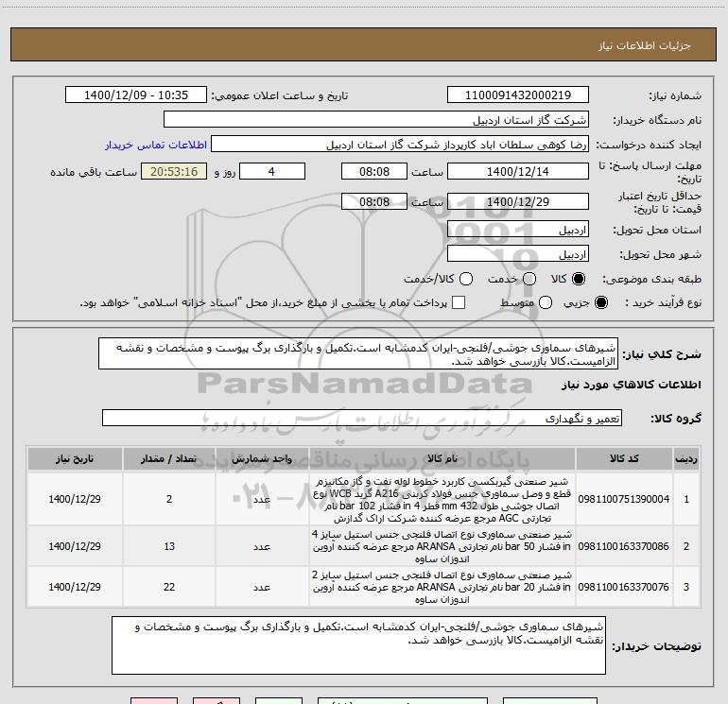Select the متوسط purchase type radio
Viewport: 728px width, 704px height.
546,302
